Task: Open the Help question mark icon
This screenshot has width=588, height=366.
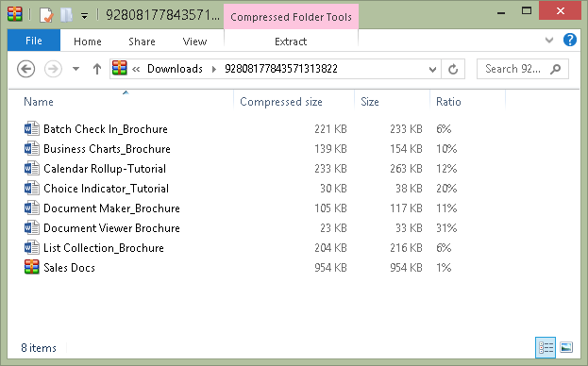Action: (x=570, y=40)
